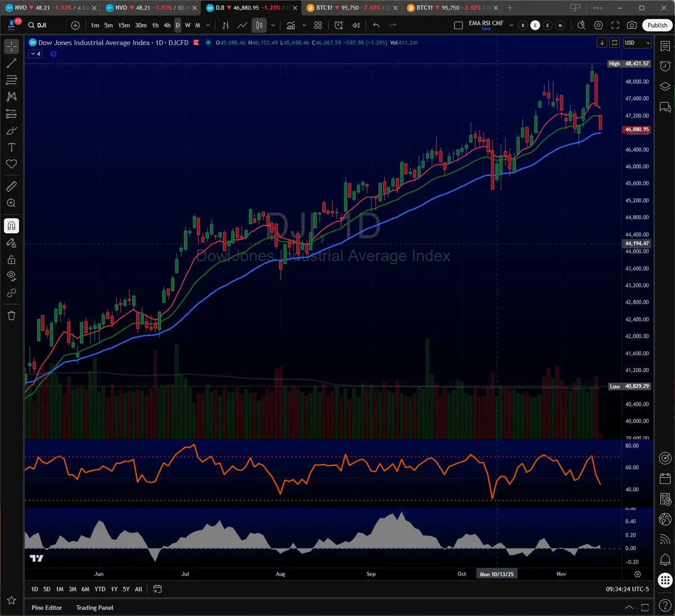Open the favorites star toolbar icon
The width and height of the screenshot is (675, 616).
[11, 600]
